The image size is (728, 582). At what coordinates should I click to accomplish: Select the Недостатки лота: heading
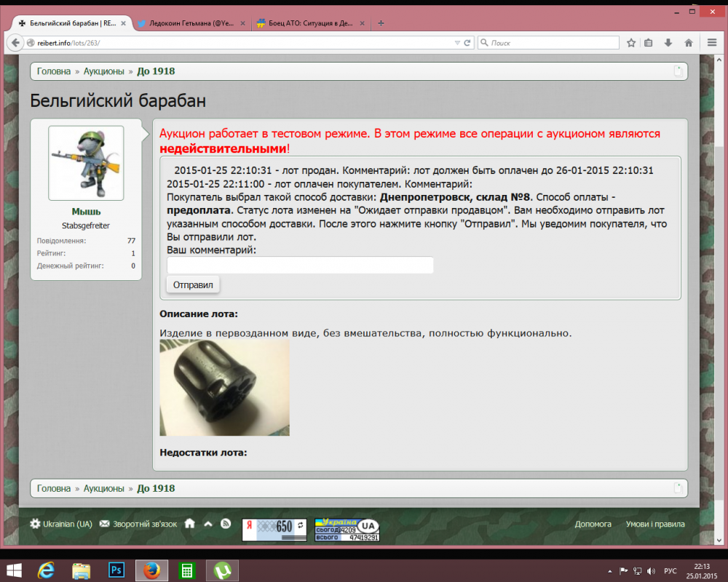203,453
